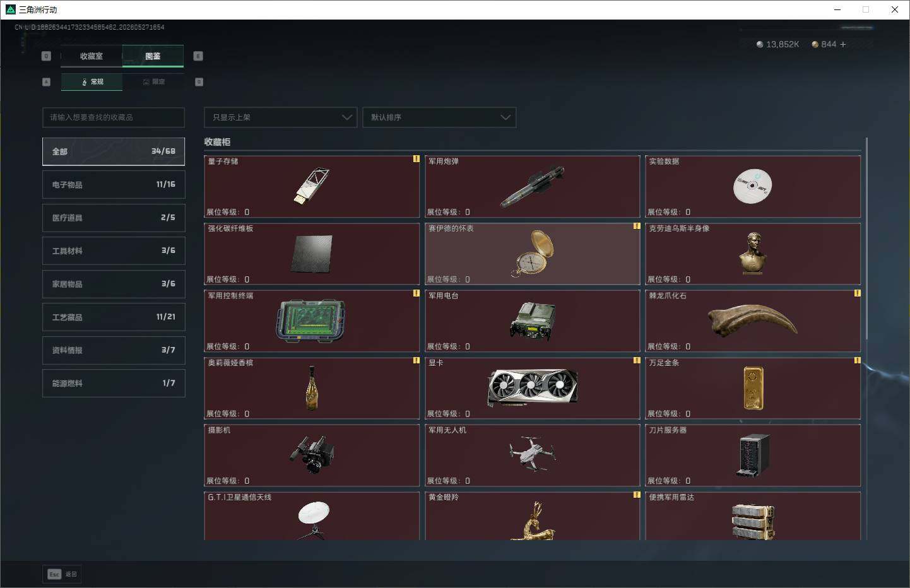Click the 844 gold currency amount

pyautogui.click(x=829, y=44)
